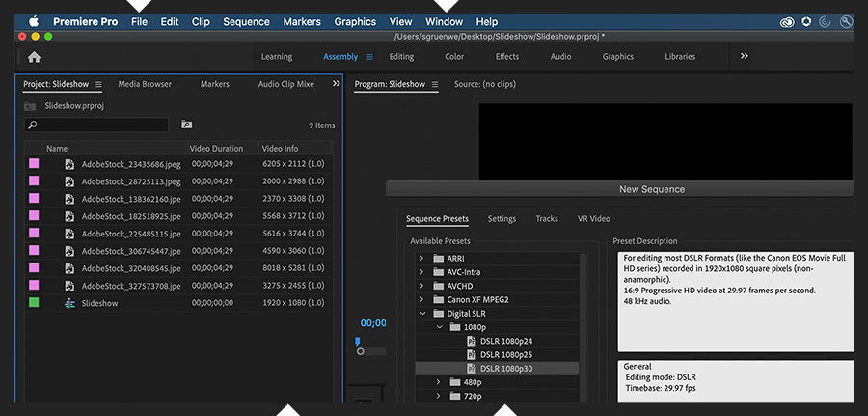This screenshot has height=416, width=868.
Task: Click pink label swatch for AdobeStock_23435686.jpeg
Action: (x=34, y=164)
